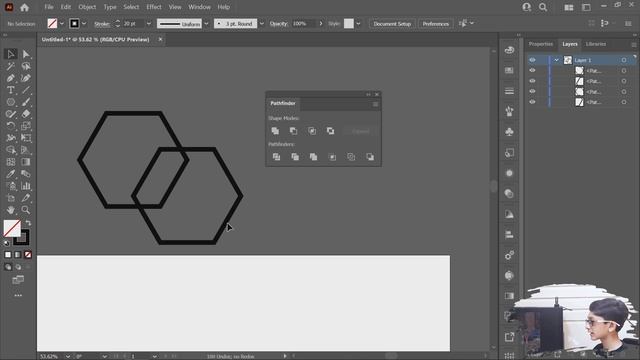Select the Line Segment tool

click(x=26, y=90)
